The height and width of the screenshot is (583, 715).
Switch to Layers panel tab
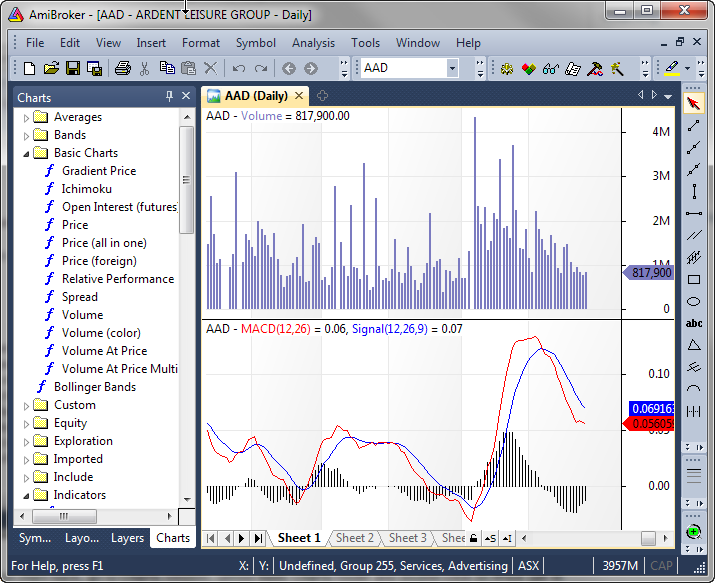coord(127,538)
